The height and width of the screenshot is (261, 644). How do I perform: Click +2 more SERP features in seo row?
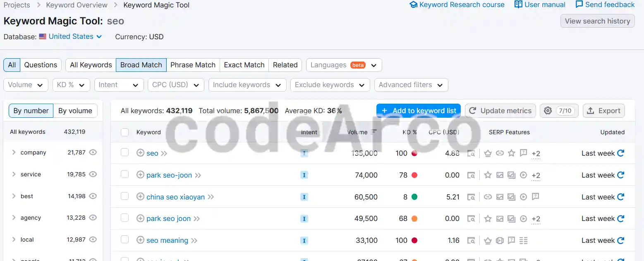pyautogui.click(x=536, y=154)
